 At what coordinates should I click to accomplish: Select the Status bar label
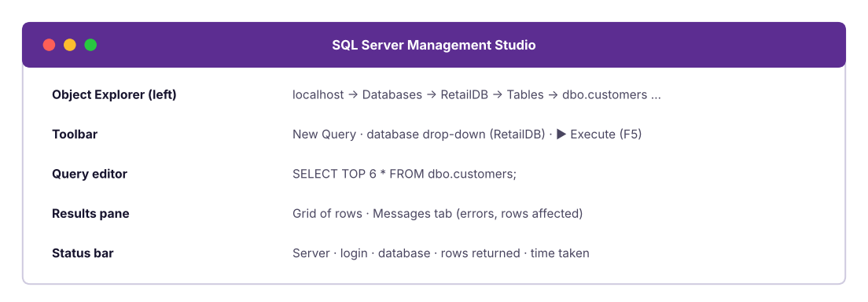83,253
